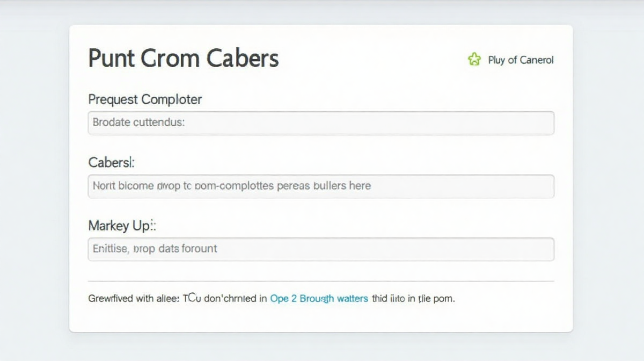This screenshot has width=644, height=361.
Task: Focus the Norit bicome drop input field
Action: click(x=321, y=186)
